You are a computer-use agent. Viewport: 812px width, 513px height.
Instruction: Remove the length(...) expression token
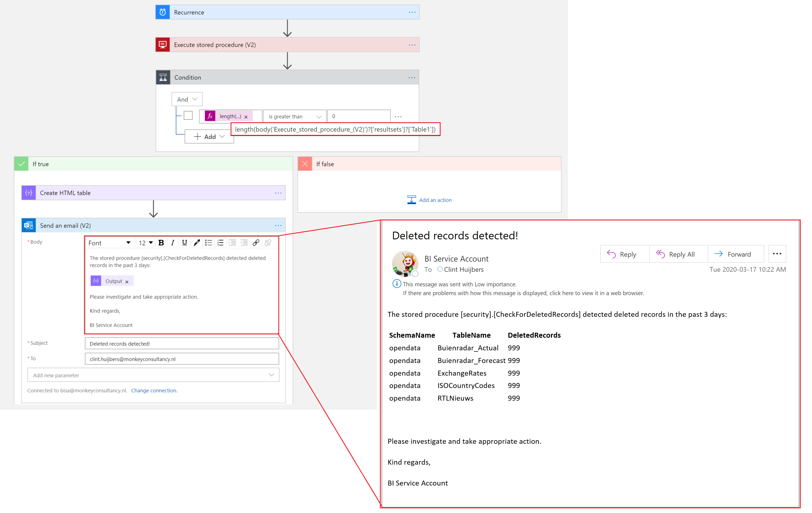(246, 117)
